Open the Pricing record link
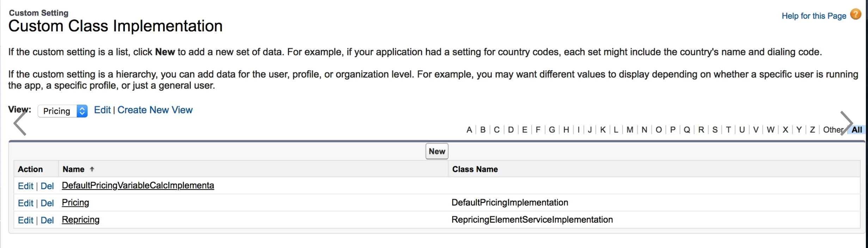This screenshot has height=248, width=868. coord(75,203)
